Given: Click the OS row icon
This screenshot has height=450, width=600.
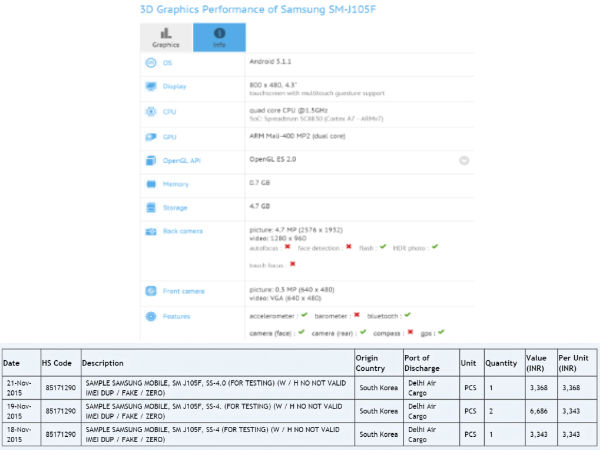Looking at the screenshot, I should click(x=151, y=63).
